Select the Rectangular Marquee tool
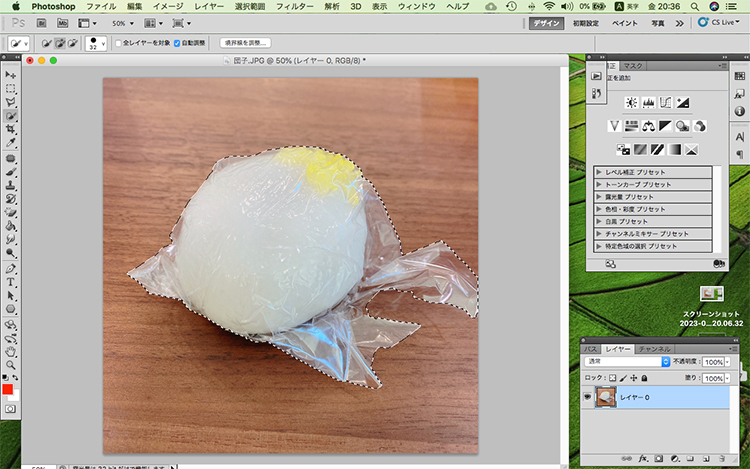This screenshot has height=469, width=750. coord(11,88)
